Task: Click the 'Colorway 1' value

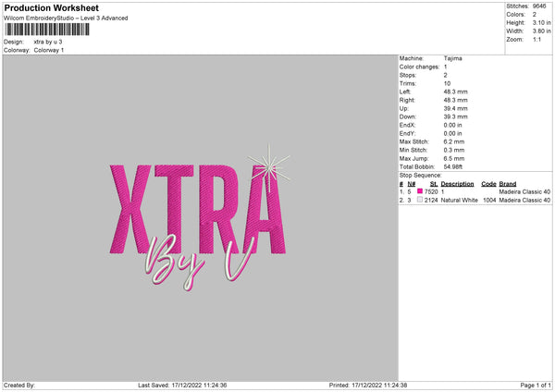Action: [x=49, y=50]
